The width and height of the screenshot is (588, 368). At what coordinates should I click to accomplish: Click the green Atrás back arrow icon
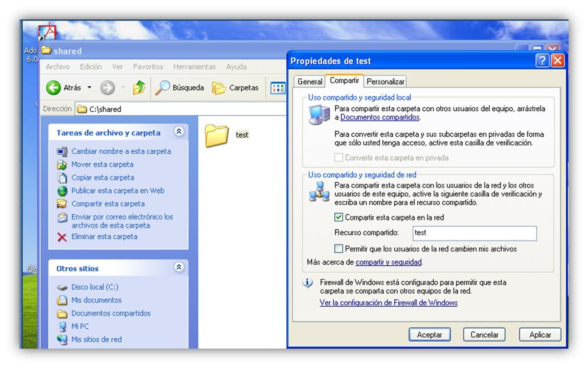tap(53, 88)
